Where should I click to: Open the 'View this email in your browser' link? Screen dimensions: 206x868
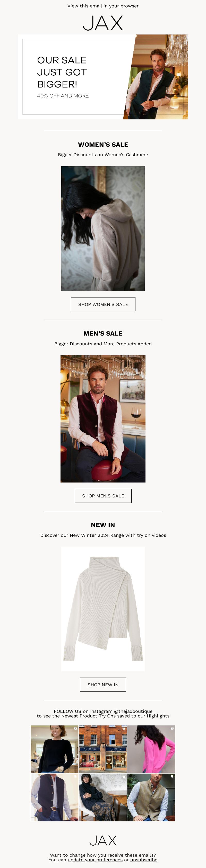tap(103, 6)
